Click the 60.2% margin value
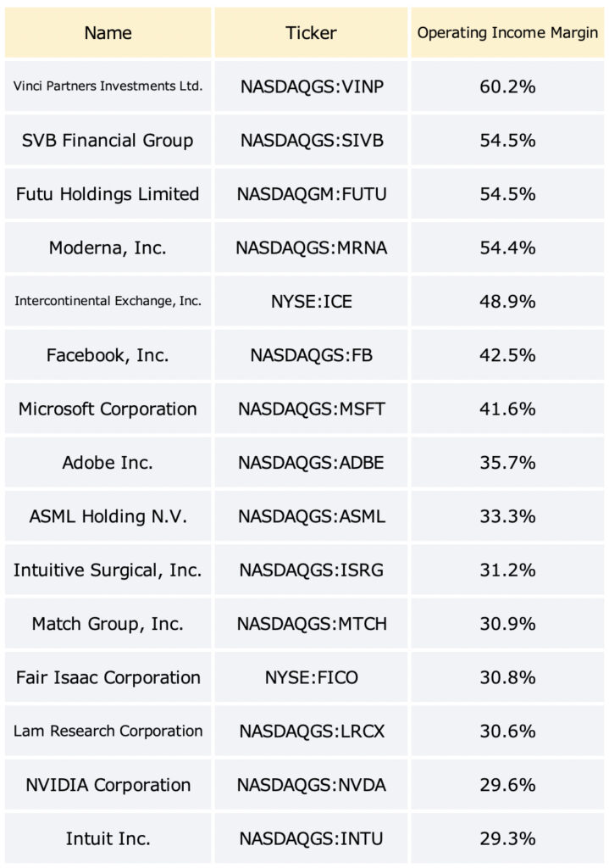 507,86
